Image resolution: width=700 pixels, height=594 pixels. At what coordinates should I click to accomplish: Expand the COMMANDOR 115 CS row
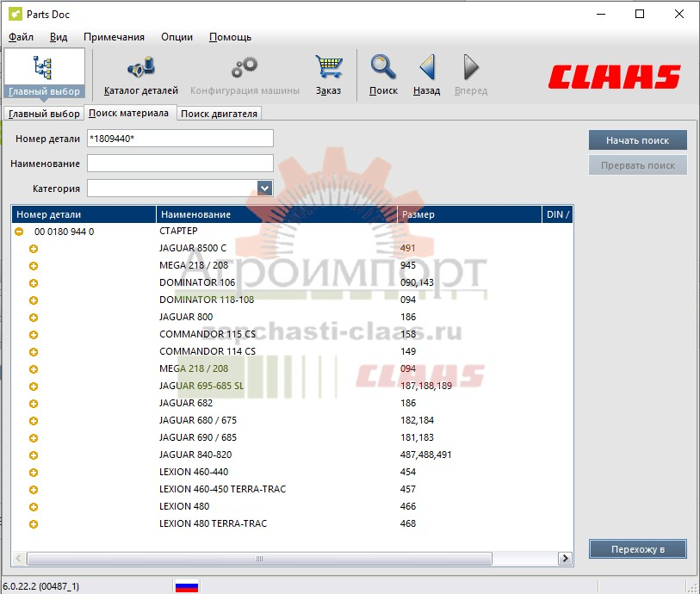point(34,335)
